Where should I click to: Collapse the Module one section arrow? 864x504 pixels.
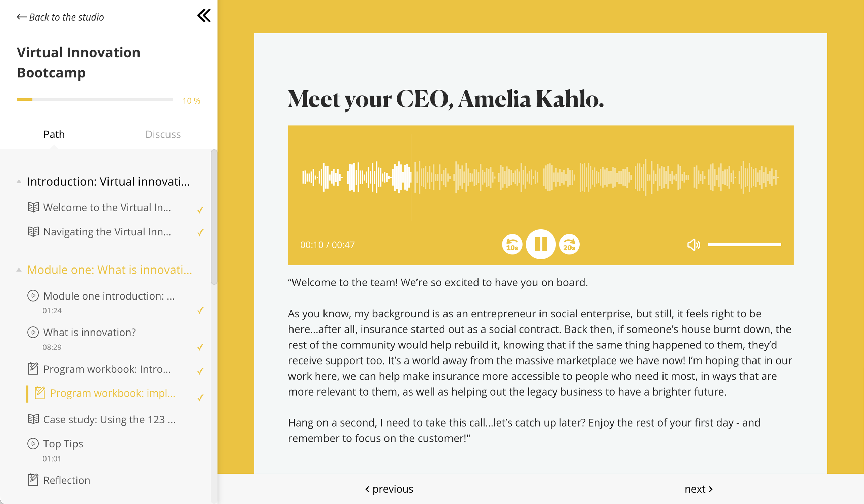[19, 270]
